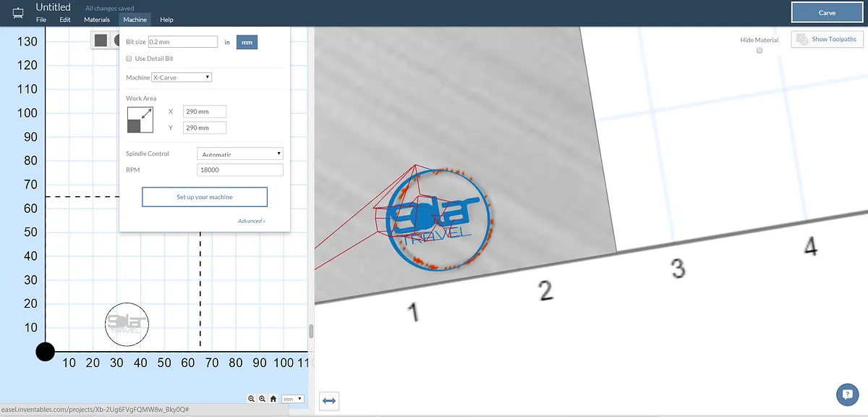Click the Set up your machine button
This screenshot has width=868, height=417.
205,197
